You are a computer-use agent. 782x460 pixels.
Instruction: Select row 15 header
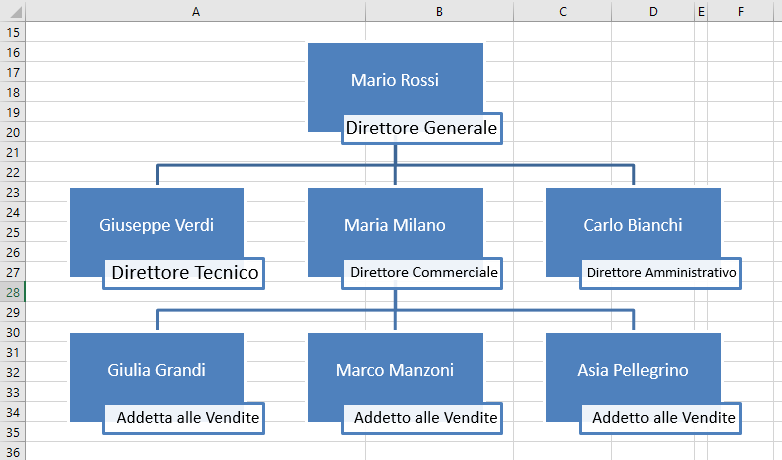coord(13,32)
